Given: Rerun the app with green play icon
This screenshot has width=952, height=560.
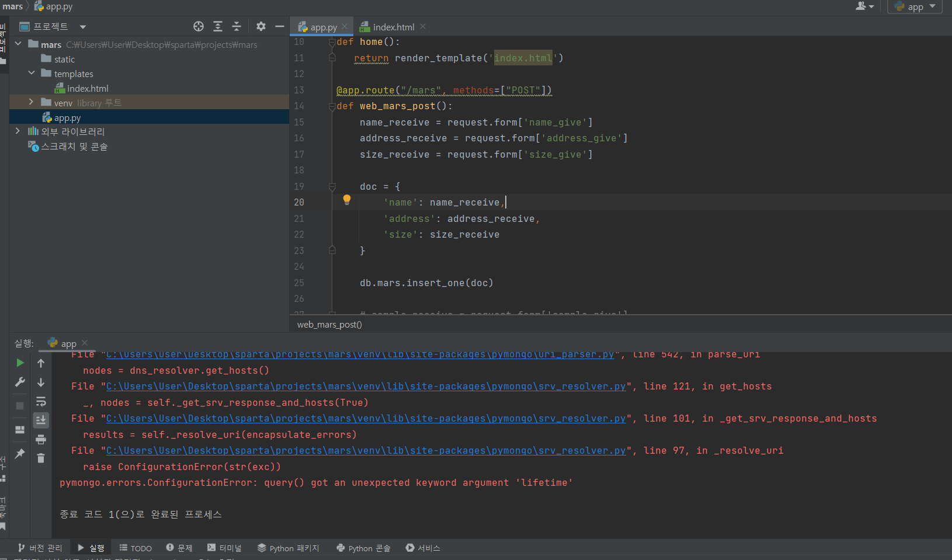Looking at the screenshot, I should click(x=20, y=363).
